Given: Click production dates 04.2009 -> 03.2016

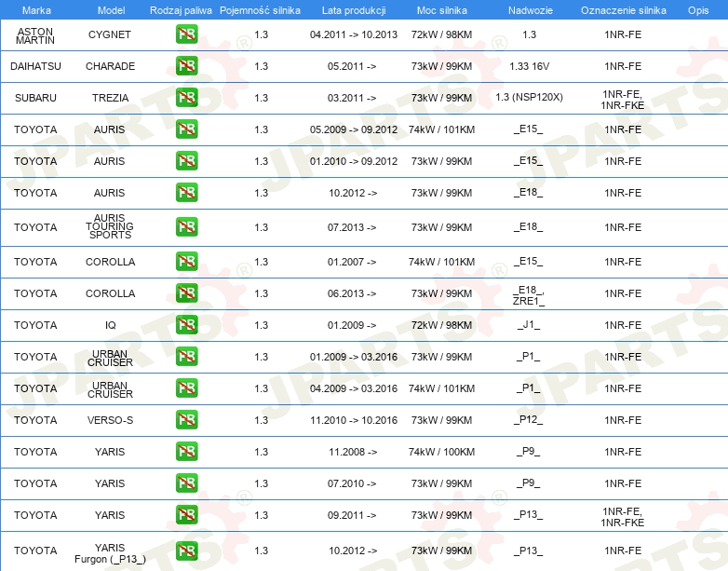Looking at the screenshot, I should tap(354, 388).
